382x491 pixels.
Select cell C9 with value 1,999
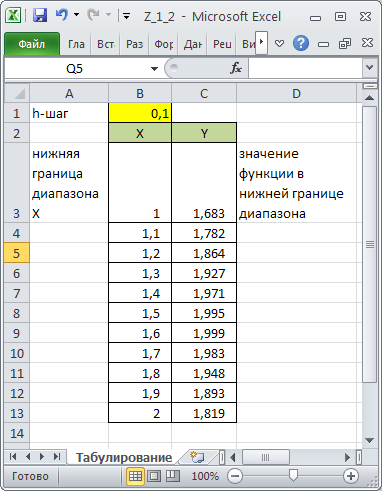pos(204,333)
